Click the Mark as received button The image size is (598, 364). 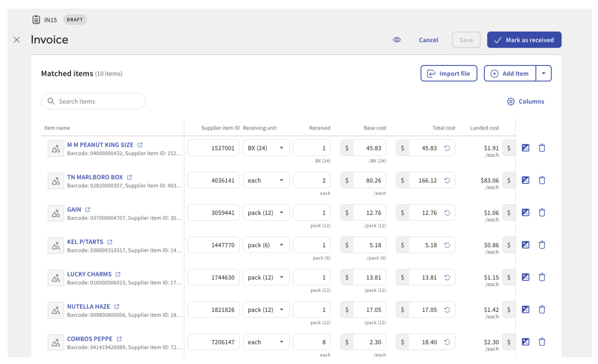tap(524, 40)
